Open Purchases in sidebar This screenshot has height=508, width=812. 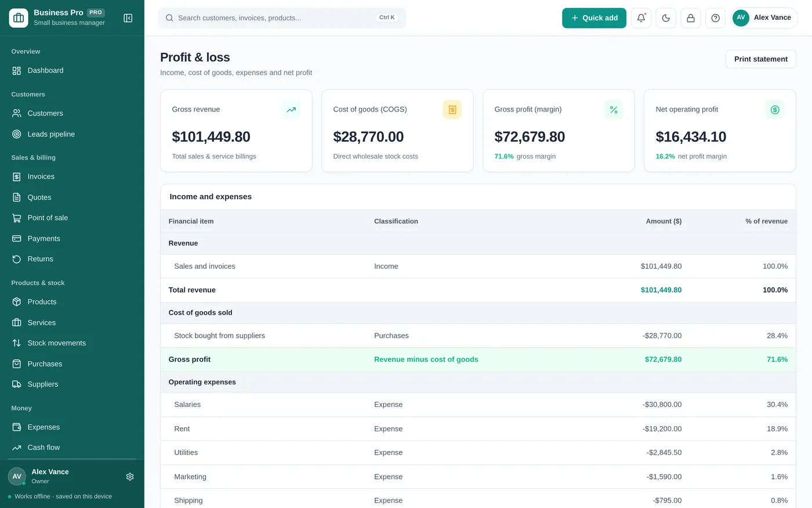(72, 364)
